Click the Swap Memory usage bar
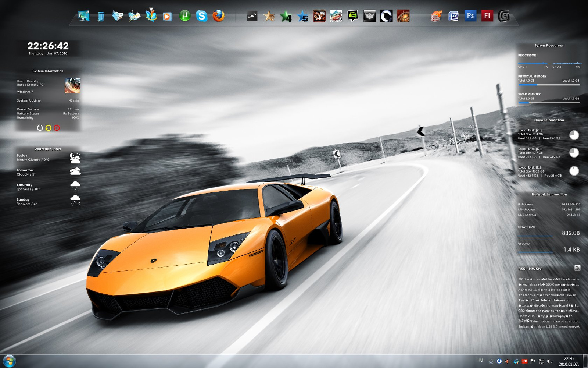Viewport: 588px width, 368px height. pyautogui.click(x=549, y=103)
